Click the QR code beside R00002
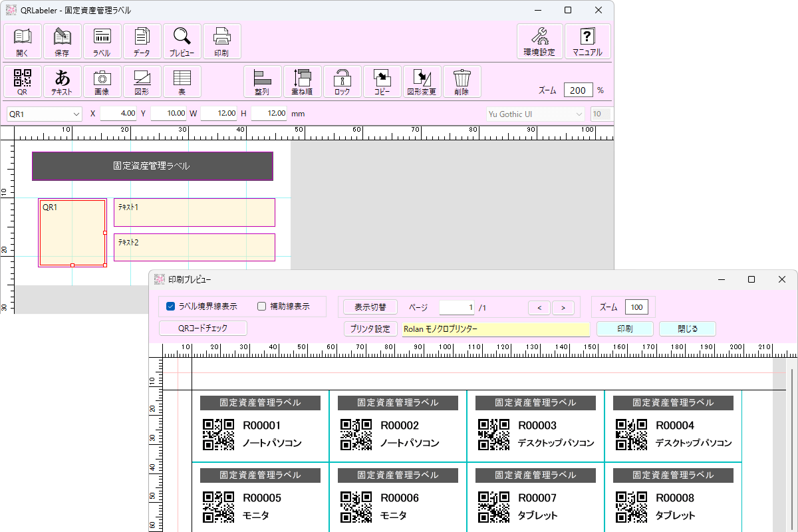Viewport: 798px width, 532px height. (356, 434)
